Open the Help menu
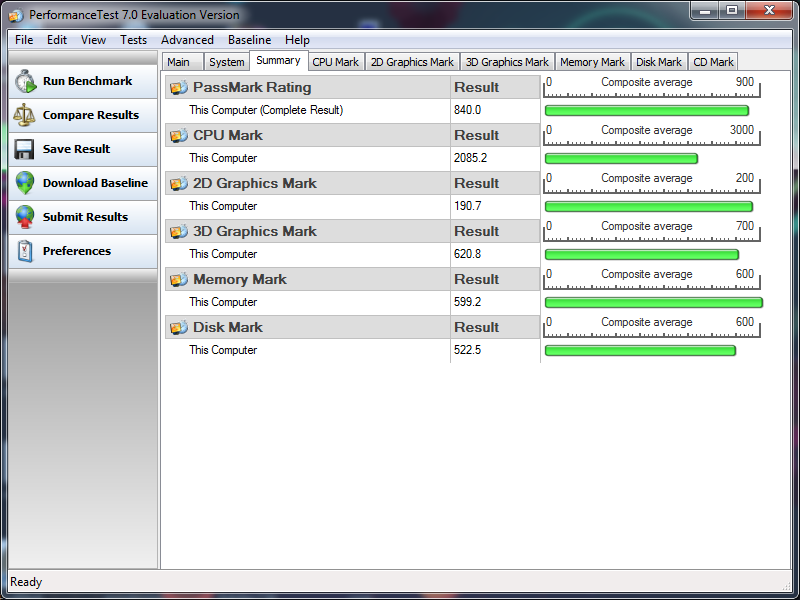Screen dimensions: 800x600 coord(297,40)
